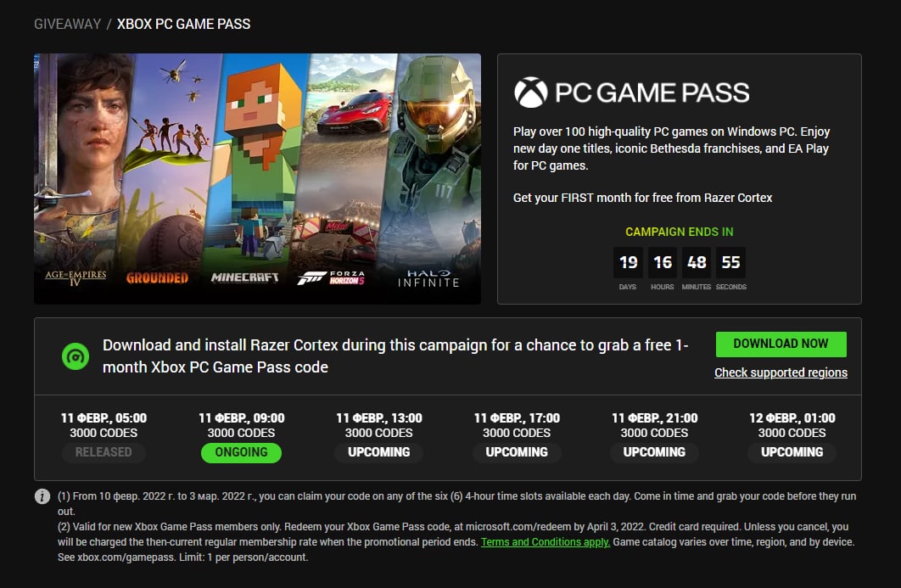This screenshot has height=588, width=901.
Task: Click the Halo Infinite logo
Action: (428, 277)
